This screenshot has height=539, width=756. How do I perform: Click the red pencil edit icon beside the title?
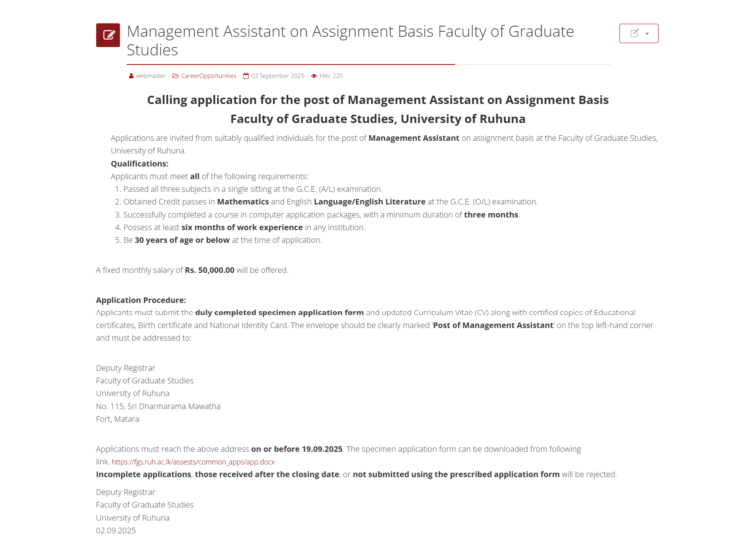(108, 35)
